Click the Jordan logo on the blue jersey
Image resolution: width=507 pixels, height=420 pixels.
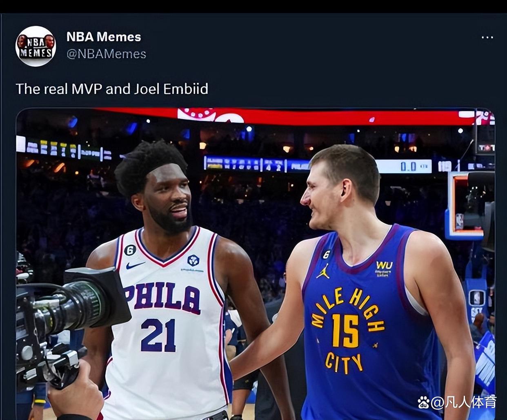point(323,271)
